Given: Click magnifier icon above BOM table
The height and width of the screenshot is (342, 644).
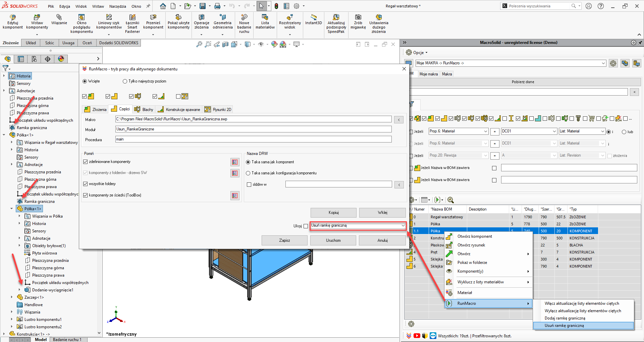Looking at the screenshot, I should 450,200.
